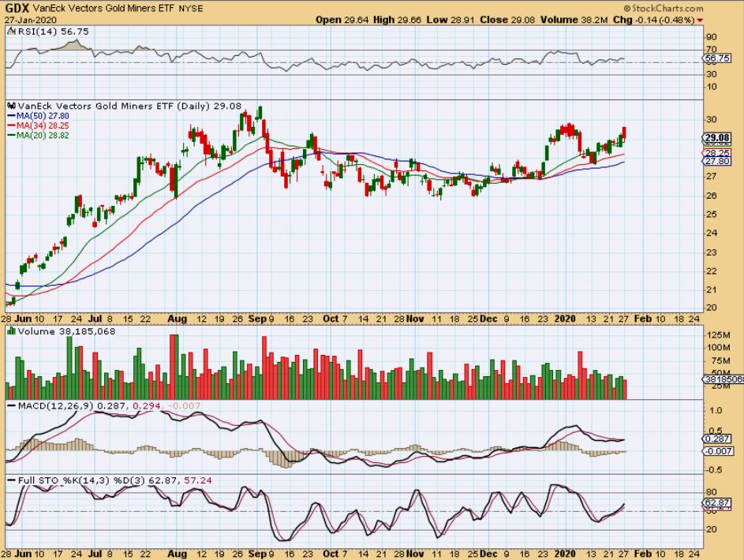
Task: Click the blue MA(50) legend line marker
Action: pos(11,116)
